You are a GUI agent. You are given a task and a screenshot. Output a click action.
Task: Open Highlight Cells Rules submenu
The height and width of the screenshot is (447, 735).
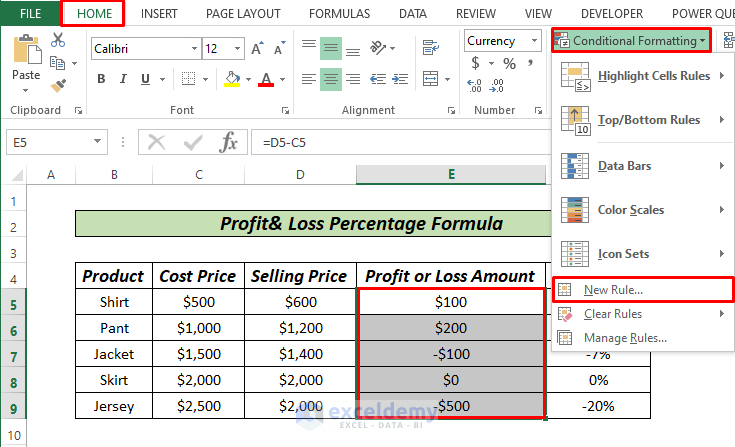(643, 76)
